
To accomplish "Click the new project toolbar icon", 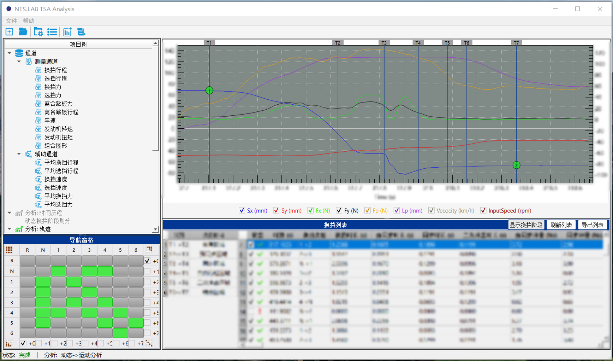I will [9, 32].
